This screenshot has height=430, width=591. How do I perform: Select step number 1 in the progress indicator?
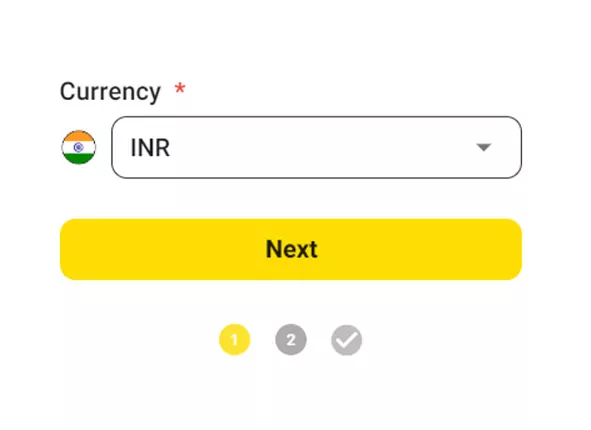[x=234, y=340]
